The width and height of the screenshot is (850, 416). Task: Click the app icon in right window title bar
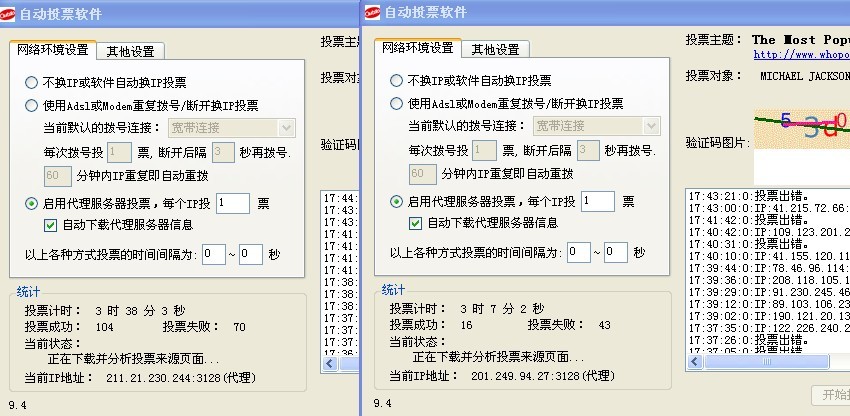point(372,12)
